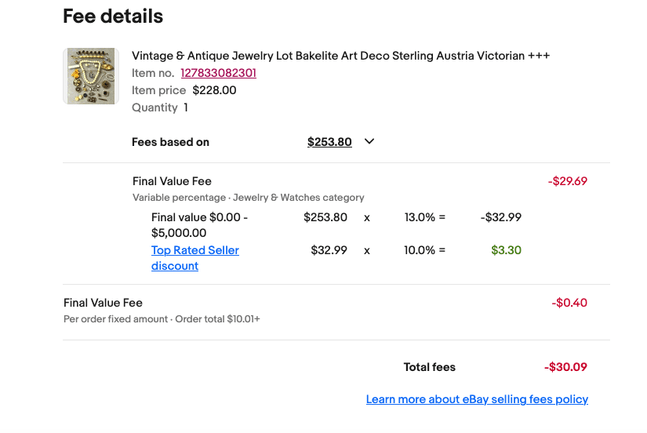Expand the Fees based on chevron
The image size is (647, 433).
[369, 142]
